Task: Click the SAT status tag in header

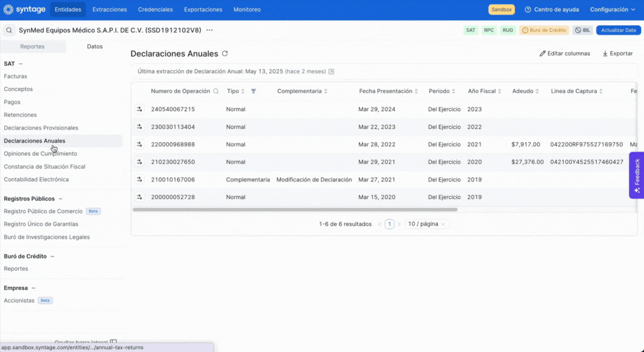Action: tap(470, 30)
